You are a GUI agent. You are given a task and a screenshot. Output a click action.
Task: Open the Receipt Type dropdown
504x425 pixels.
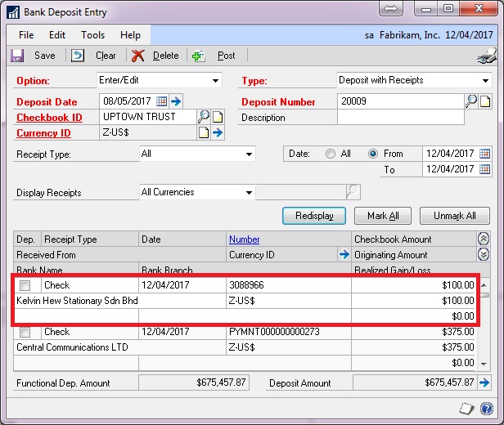pyautogui.click(x=197, y=154)
